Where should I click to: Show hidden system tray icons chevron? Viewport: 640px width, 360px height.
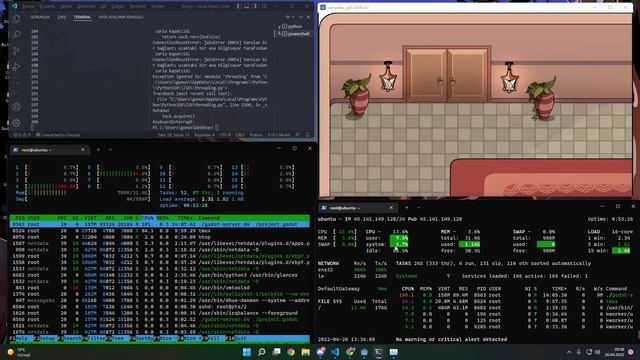[569, 352]
